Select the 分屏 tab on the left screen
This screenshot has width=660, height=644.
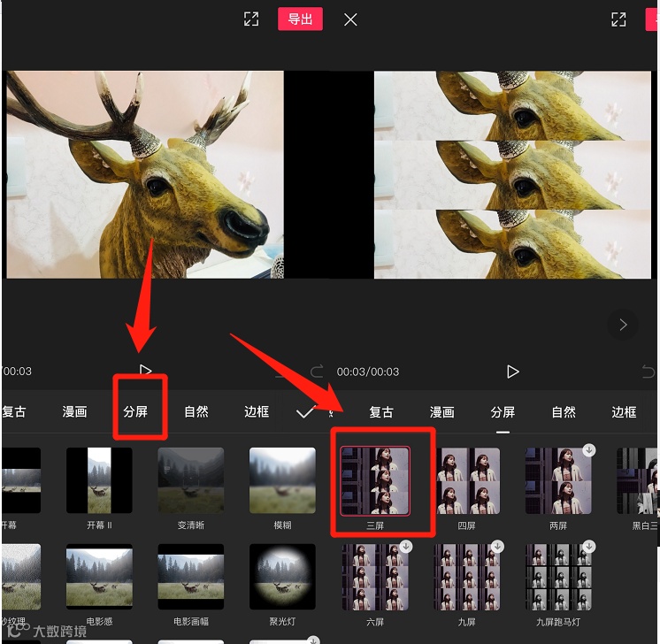point(135,411)
